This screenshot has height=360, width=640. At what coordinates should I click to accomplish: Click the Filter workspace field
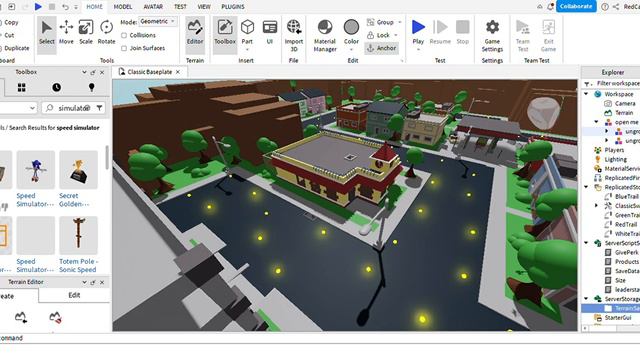point(617,83)
